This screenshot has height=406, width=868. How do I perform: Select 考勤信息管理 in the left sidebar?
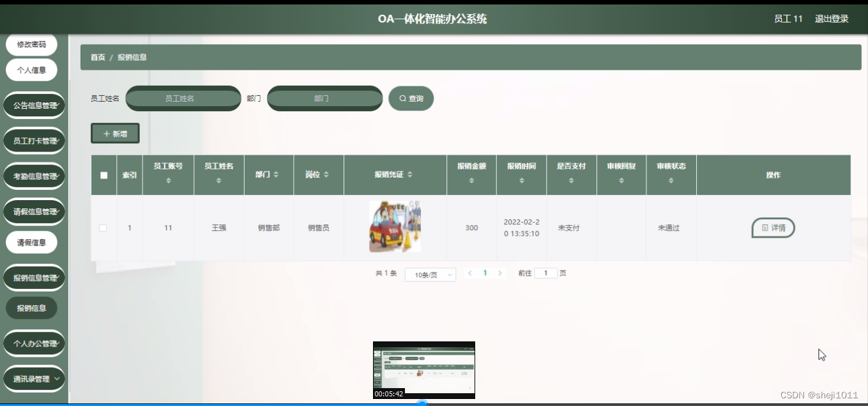(34, 176)
